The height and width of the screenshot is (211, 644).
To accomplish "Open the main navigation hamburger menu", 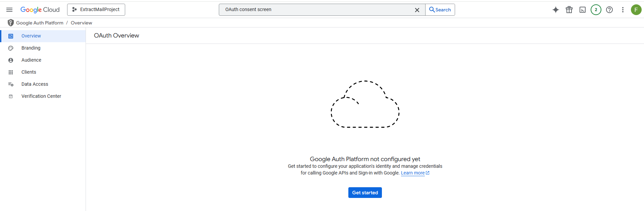I will [x=9, y=10].
